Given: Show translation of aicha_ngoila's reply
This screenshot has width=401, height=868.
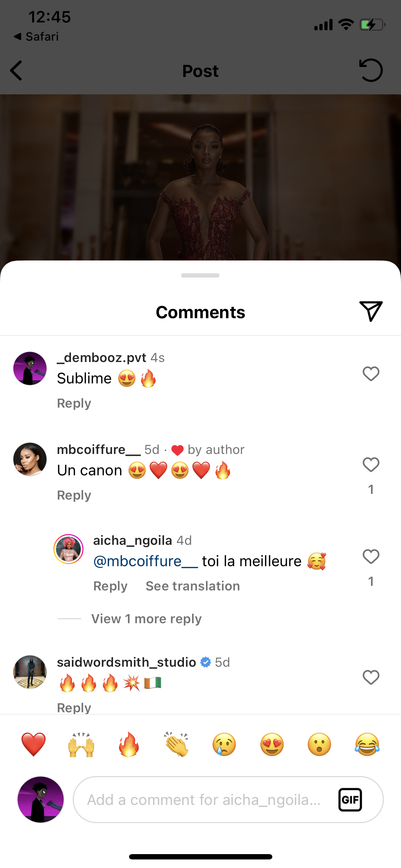Looking at the screenshot, I should [x=192, y=586].
